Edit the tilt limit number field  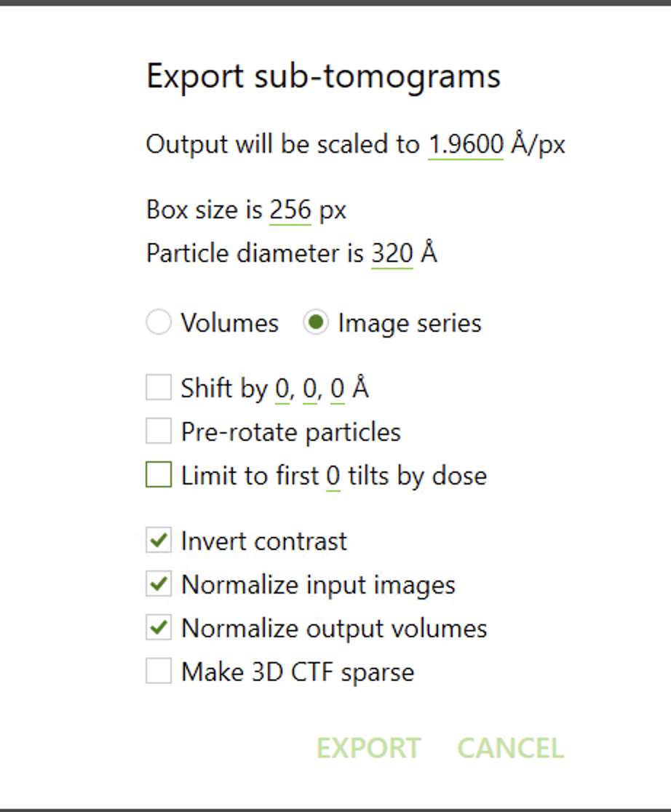pos(333,477)
